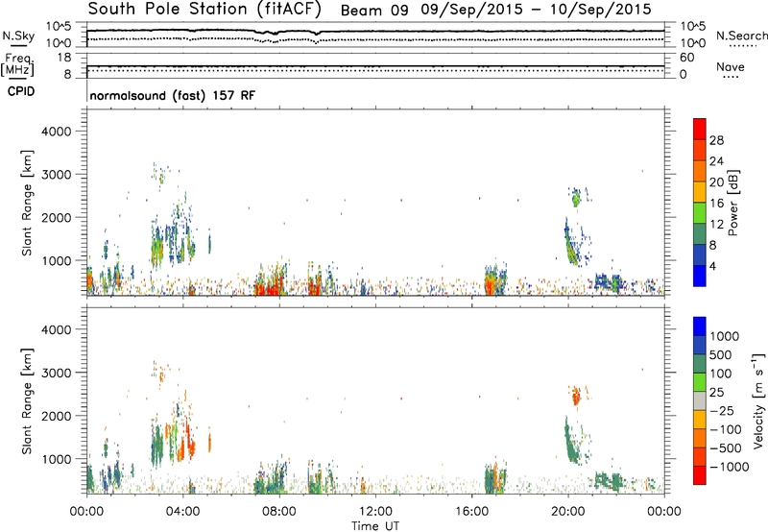Click the '4' tick on power color bar
Screen dimensions: 768x532
(713, 267)
